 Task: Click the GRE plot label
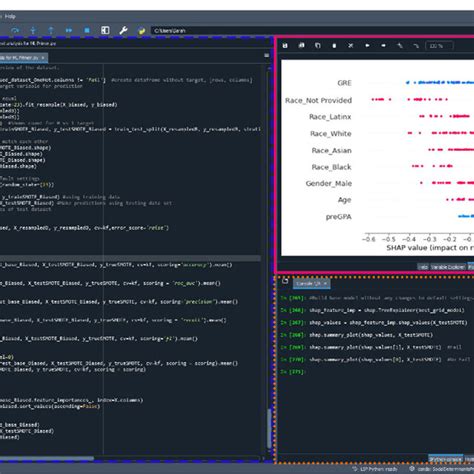pyautogui.click(x=344, y=83)
